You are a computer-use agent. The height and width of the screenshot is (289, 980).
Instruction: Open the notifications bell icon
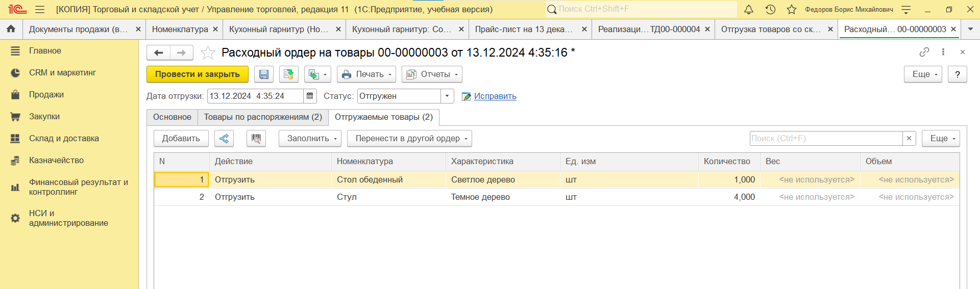[x=749, y=9]
